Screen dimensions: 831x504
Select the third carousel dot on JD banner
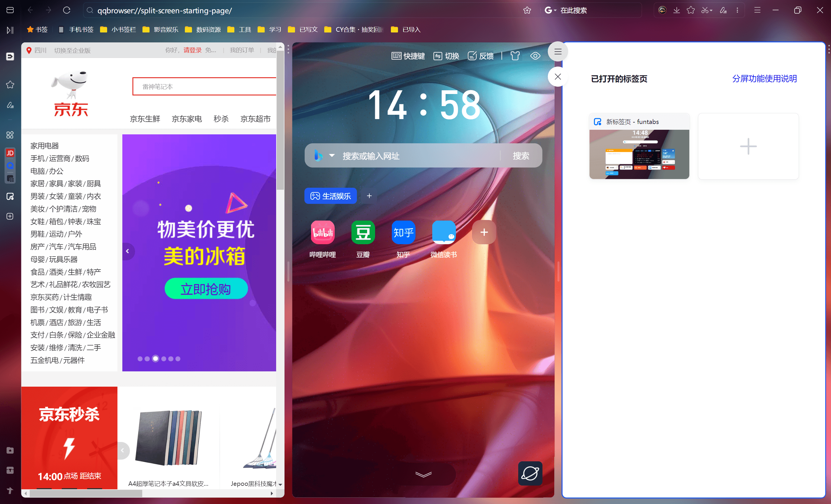[155, 358]
